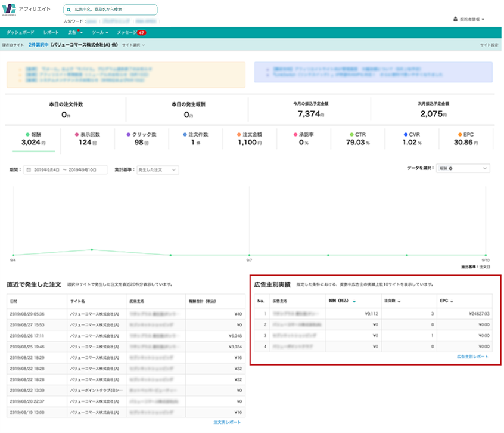Viewport: 504px width, 433px height.
Task: Open the ダッシュボード menu item
Action: coord(20,32)
